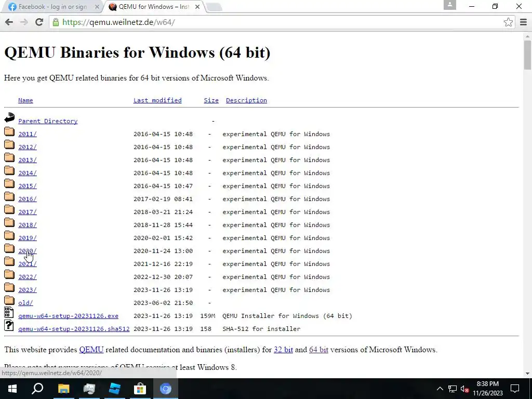Viewport: 532px width, 399px height.
Task: Open a new tab with the new-tab button
Action: (214, 7)
